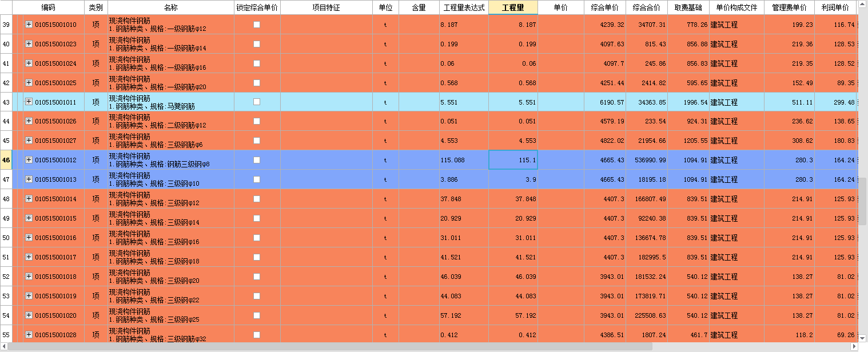Click 综合合价 value 225508.63
Viewport: 868px width, 352px height.
point(647,315)
